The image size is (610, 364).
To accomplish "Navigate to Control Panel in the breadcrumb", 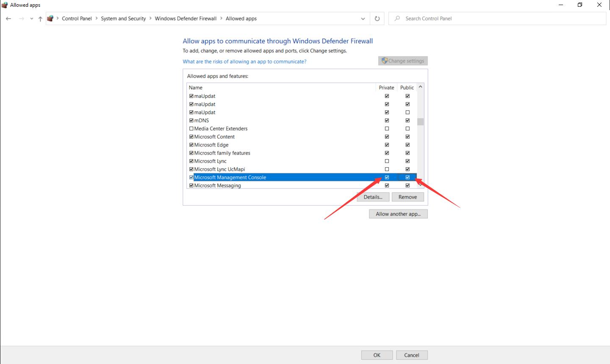I will coord(77,19).
